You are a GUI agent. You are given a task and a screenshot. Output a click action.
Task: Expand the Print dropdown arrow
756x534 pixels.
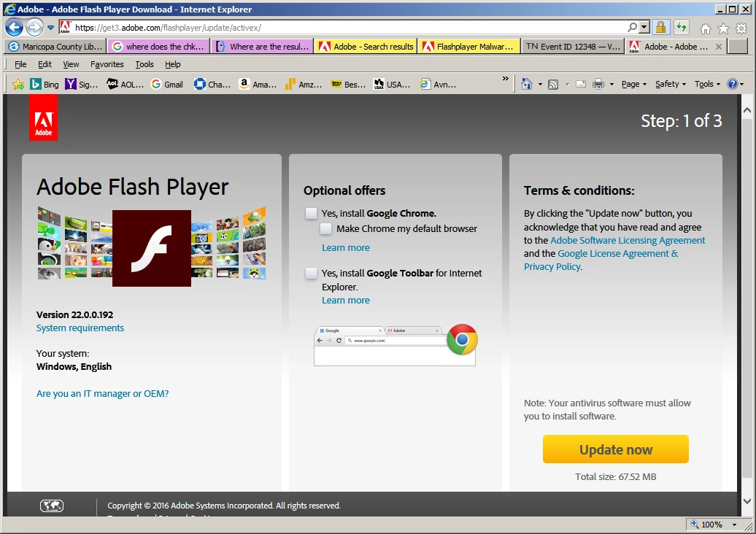coord(612,85)
